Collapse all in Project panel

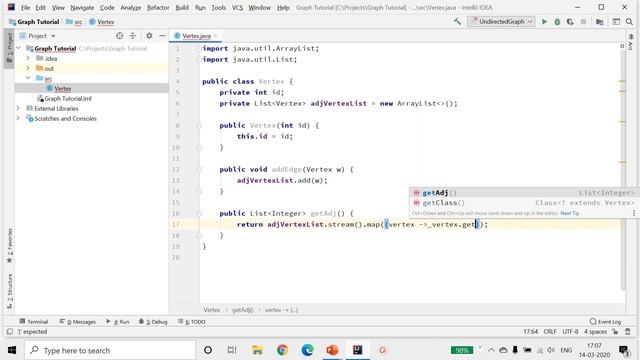point(133,36)
